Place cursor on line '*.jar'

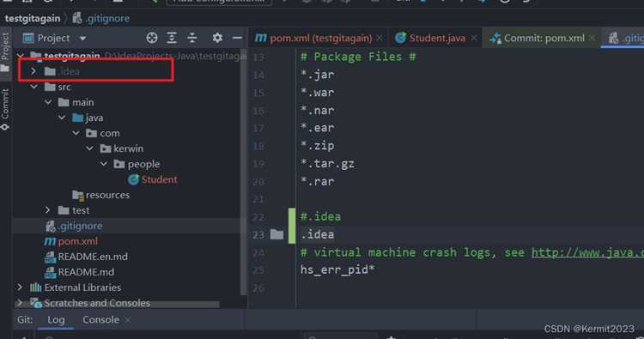tap(318, 75)
